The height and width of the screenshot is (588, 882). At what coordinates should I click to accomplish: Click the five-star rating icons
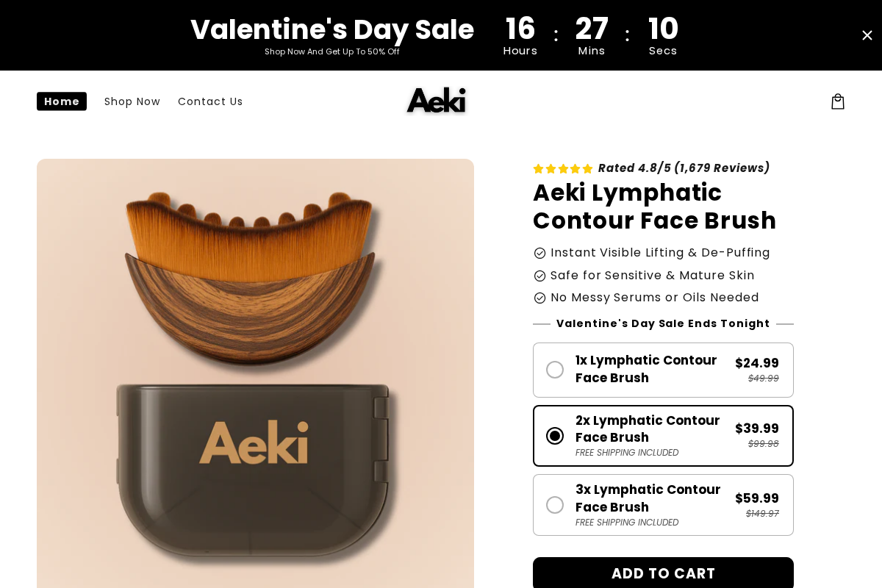point(562,168)
